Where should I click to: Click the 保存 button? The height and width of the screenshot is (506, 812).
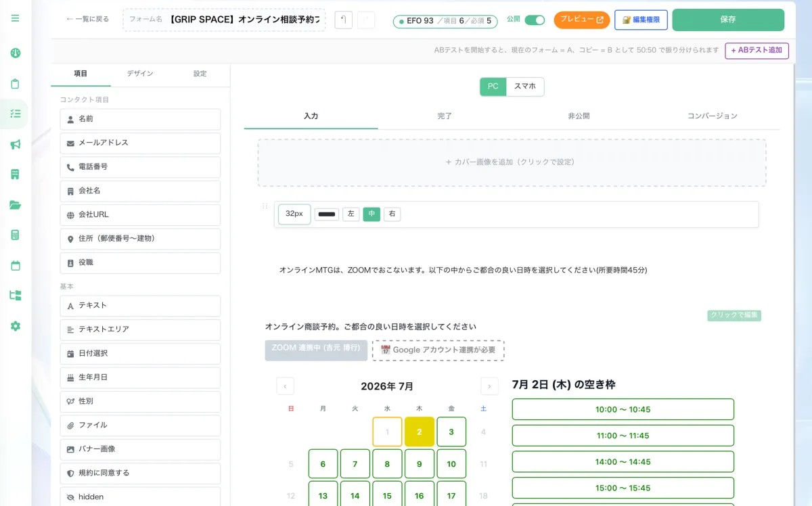coord(728,20)
